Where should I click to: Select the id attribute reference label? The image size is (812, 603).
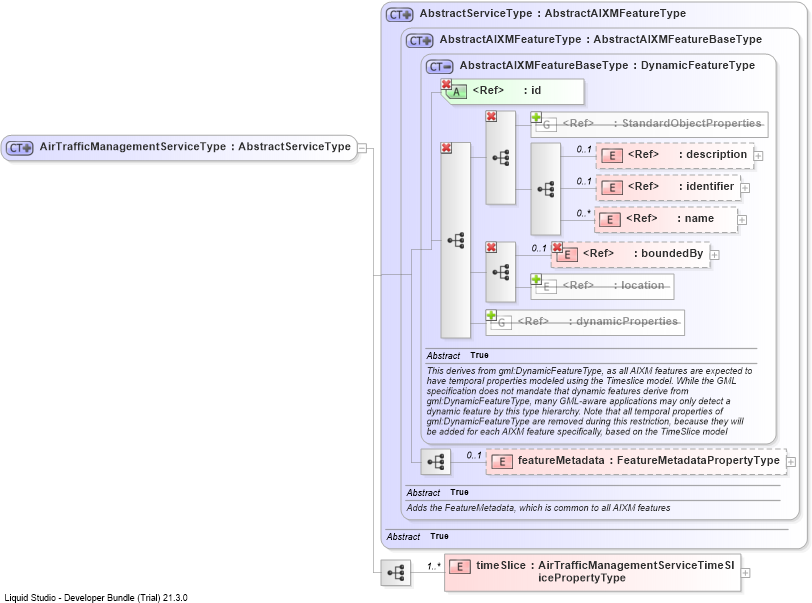506,91
